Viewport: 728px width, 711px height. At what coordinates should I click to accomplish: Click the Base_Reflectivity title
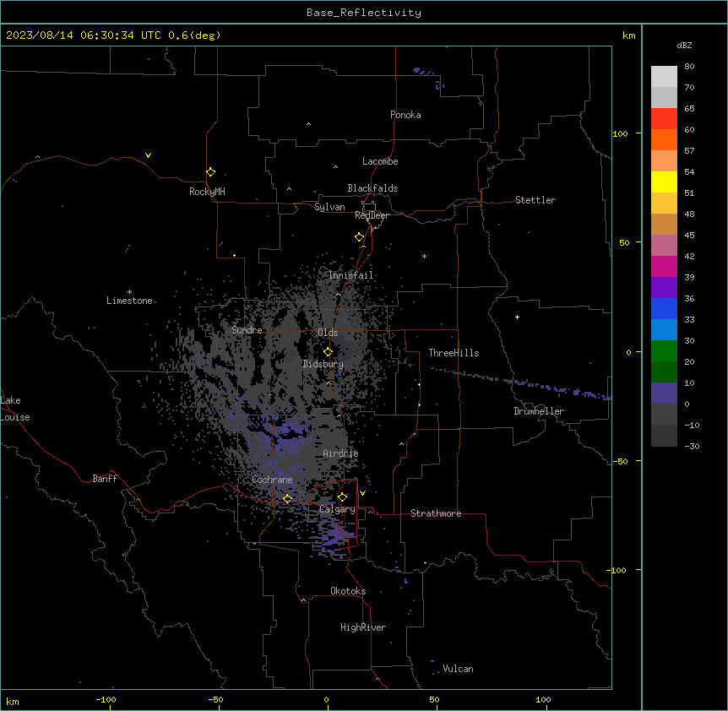click(x=364, y=13)
